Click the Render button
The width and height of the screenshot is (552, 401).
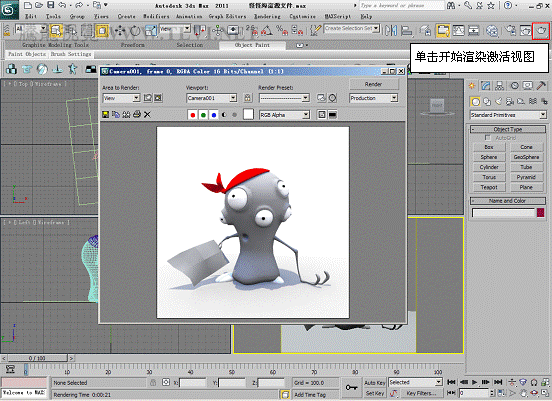374,84
